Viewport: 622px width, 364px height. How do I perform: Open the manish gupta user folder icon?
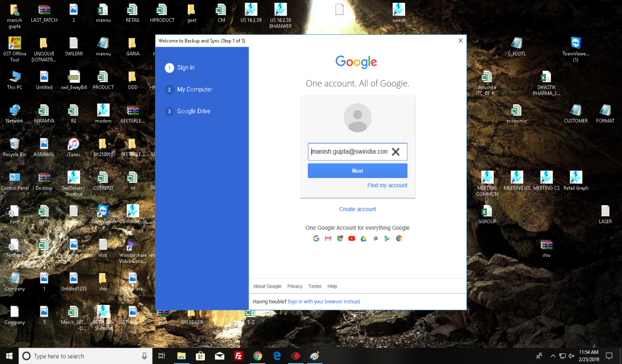click(x=15, y=16)
